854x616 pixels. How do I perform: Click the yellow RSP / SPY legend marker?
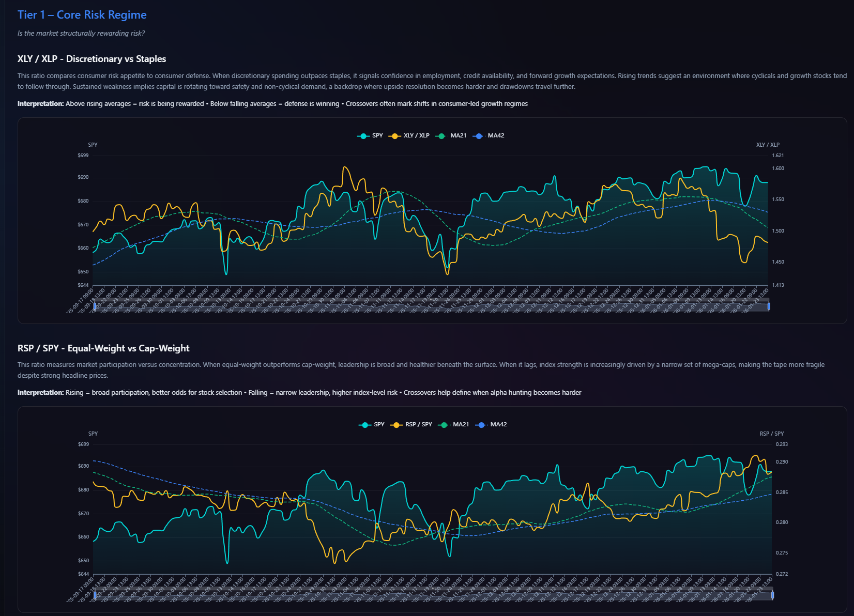pyautogui.click(x=396, y=425)
